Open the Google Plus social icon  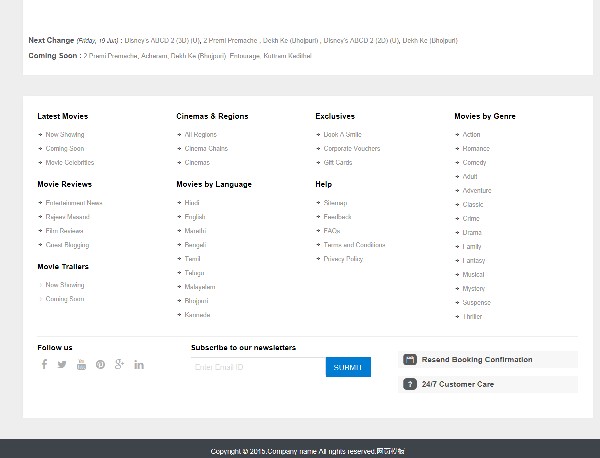[x=119, y=365]
